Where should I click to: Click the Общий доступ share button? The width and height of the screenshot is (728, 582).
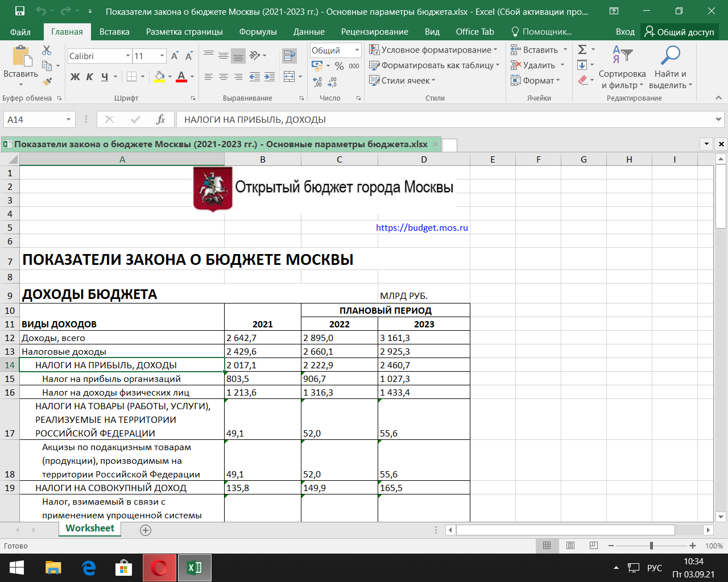680,32
